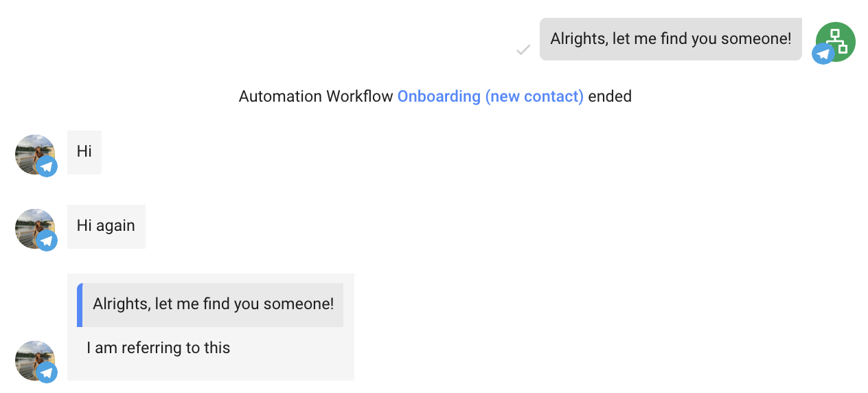Open contact avatar next to "Hi again"
Screen dimensions: 868x393
pyautogui.click(x=32, y=225)
